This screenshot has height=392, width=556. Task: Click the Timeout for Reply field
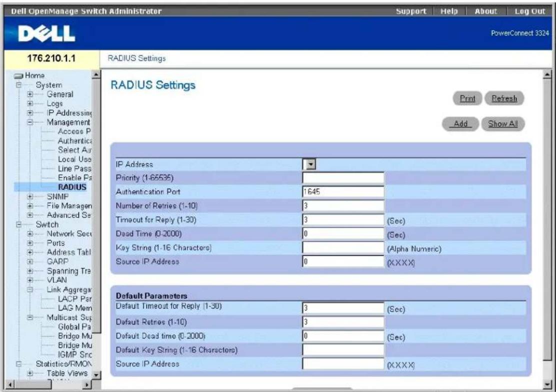coord(343,220)
